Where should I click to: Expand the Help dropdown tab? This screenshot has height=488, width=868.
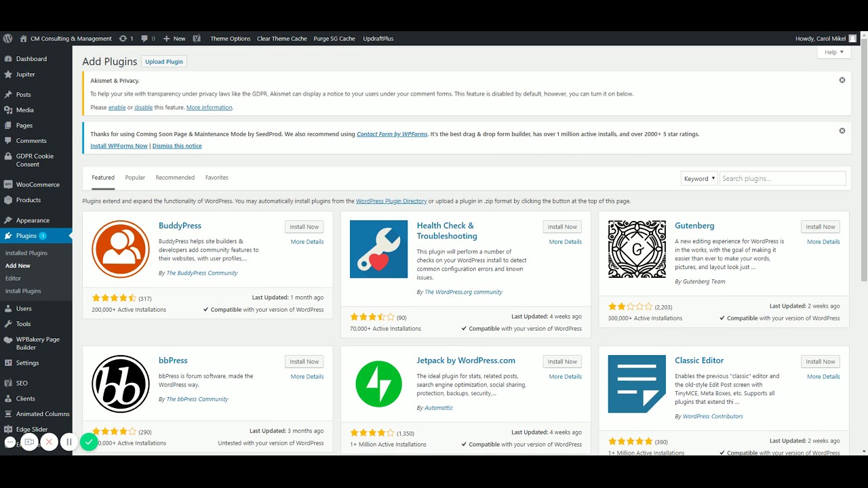coord(834,52)
